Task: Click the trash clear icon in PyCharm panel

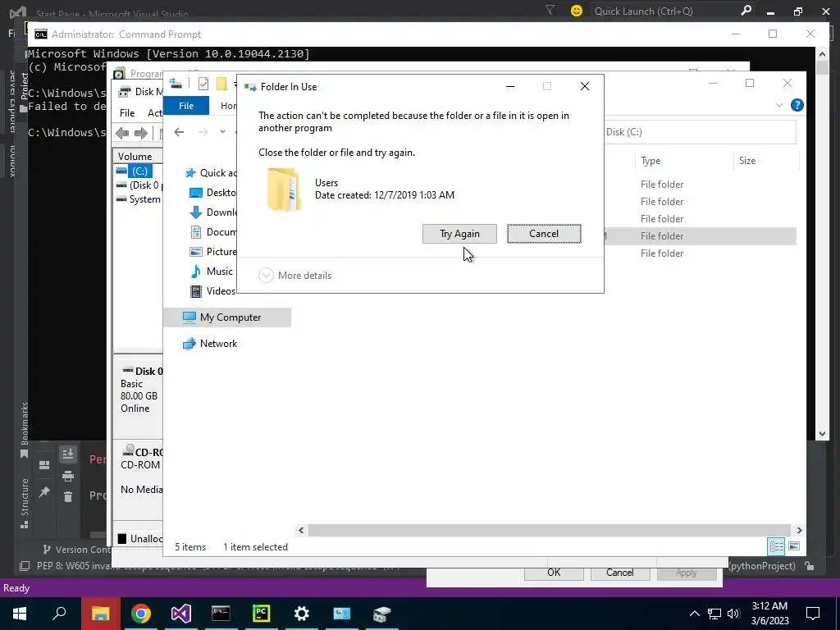Action: coord(68,496)
